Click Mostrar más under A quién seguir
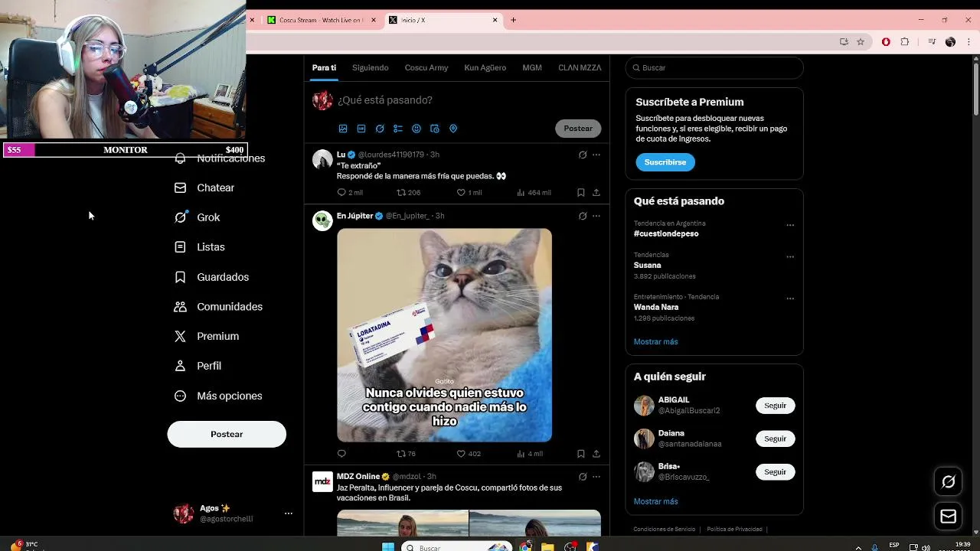 tap(656, 501)
